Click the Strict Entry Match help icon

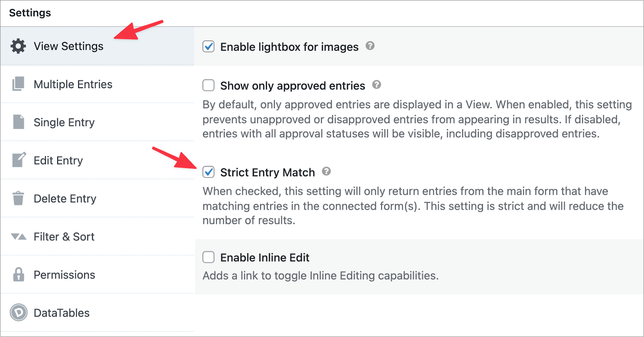pyautogui.click(x=327, y=171)
